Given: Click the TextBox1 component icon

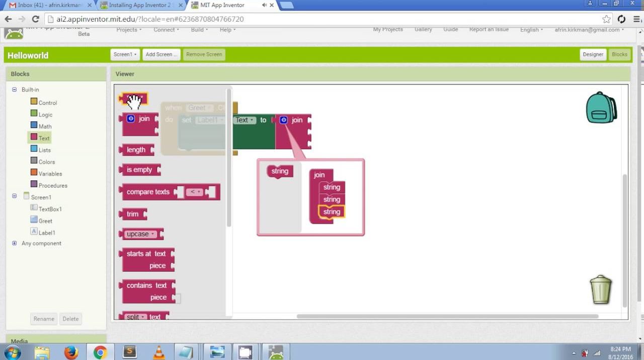Looking at the screenshot, I should click(34, 208).
